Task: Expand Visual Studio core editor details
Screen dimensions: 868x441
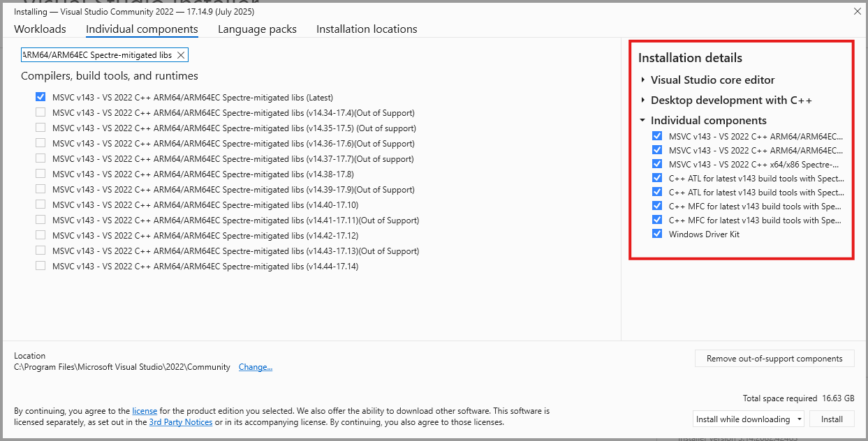Action: point(642,80)
